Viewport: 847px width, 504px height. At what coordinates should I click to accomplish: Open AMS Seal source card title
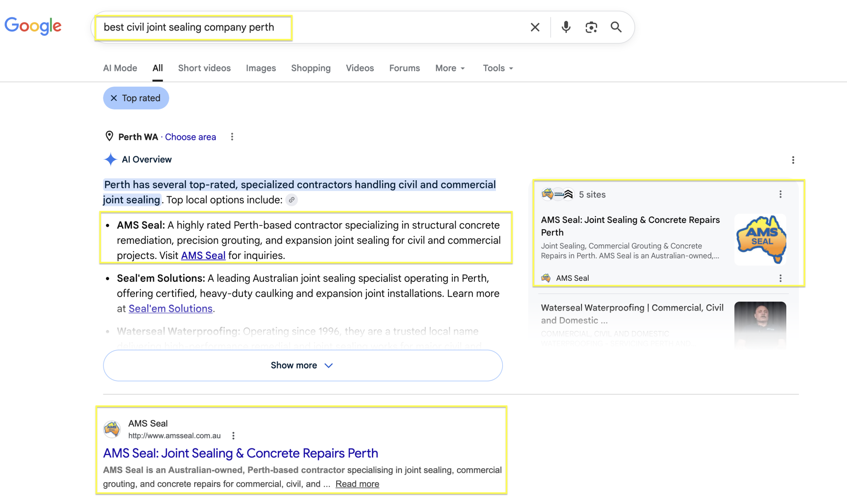pyautogui.click(x=631, y=226)
